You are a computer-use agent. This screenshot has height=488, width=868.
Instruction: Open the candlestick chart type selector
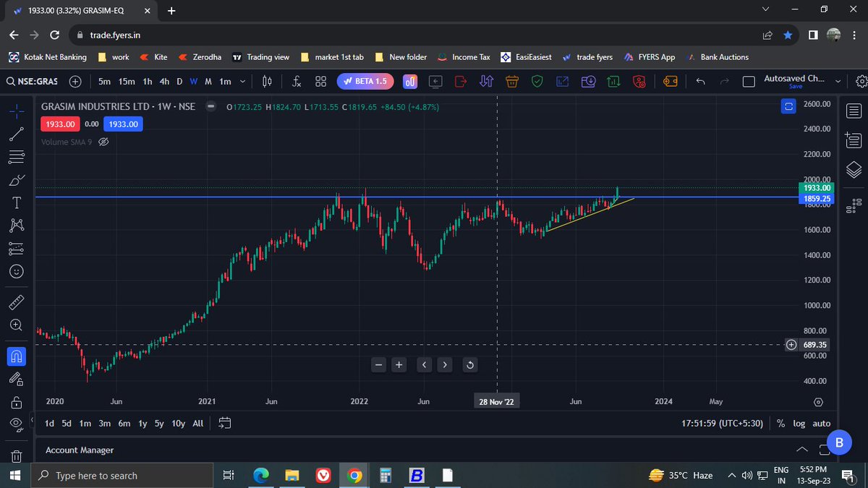click(268, 82)
